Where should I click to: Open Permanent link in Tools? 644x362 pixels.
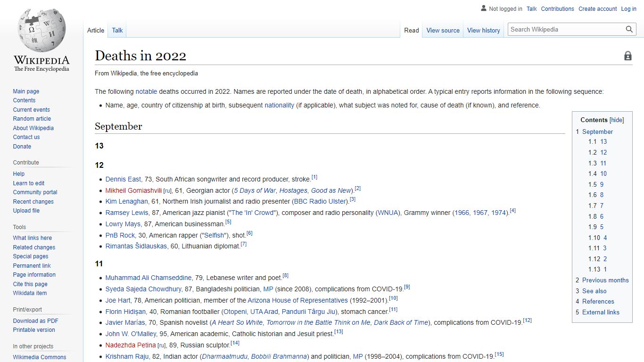point(32,266)
